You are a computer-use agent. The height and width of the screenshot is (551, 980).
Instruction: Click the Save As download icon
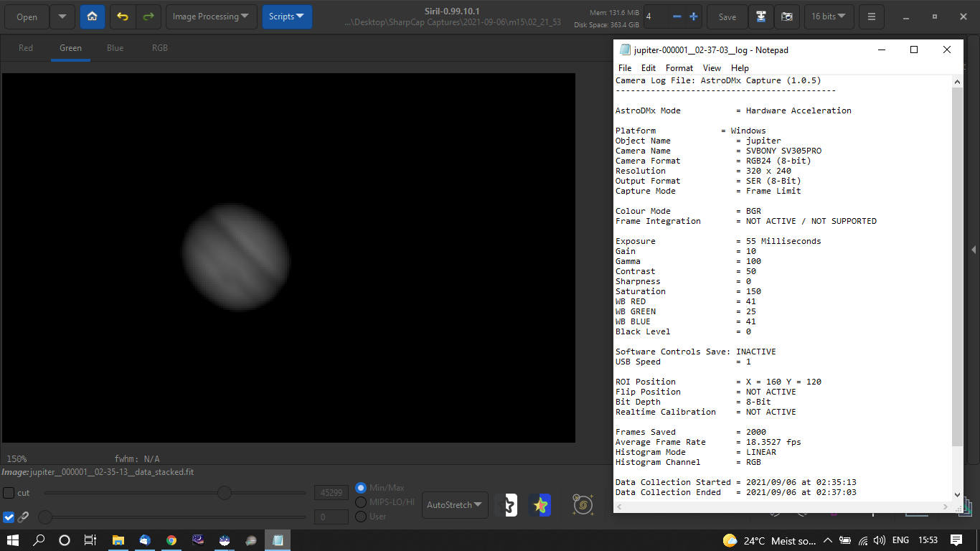tap(761, 17)
